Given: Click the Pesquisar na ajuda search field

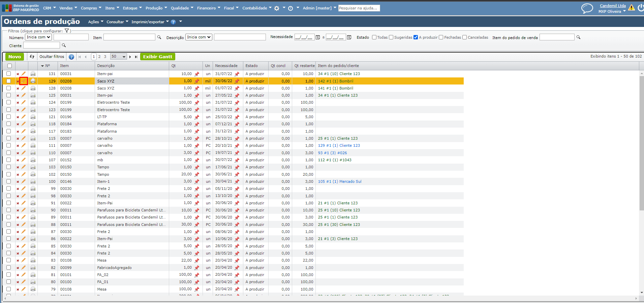Looking at the screenshot, I should (x=359, y=8).
